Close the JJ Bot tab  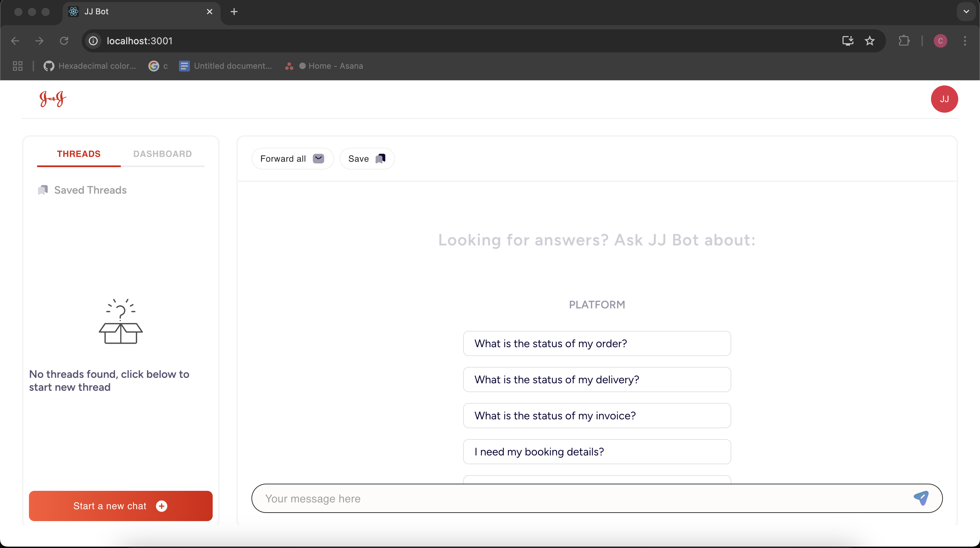pyautogui.click(x=210, y=12)
